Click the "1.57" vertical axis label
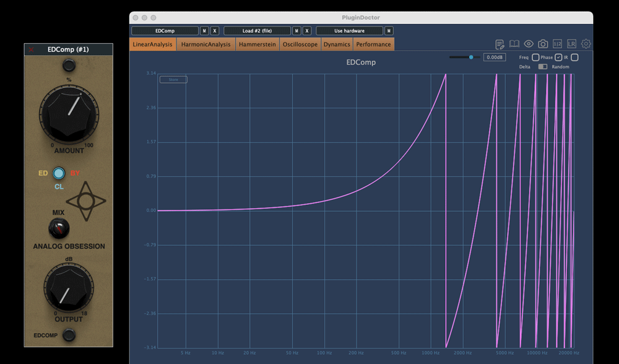The image size is (619, 364). click(x=151, y=142)
